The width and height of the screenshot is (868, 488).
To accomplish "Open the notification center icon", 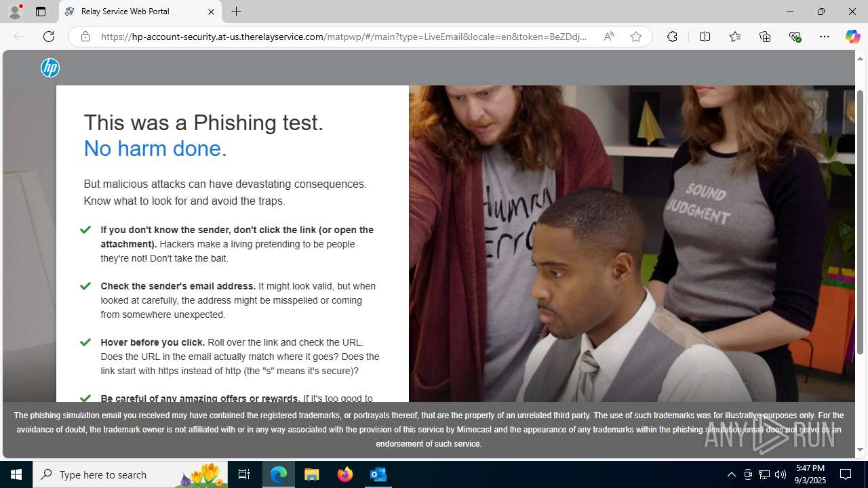I will pos(846,474).
